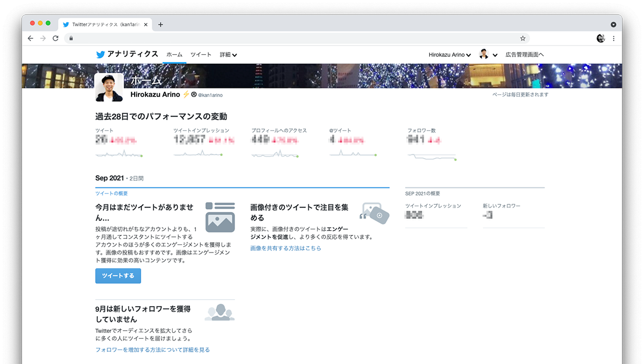This screenshot has height=364, width=644.
Task: Open フォロワーを増加する方法について詳細を見る link
Action: coord(152,350)
